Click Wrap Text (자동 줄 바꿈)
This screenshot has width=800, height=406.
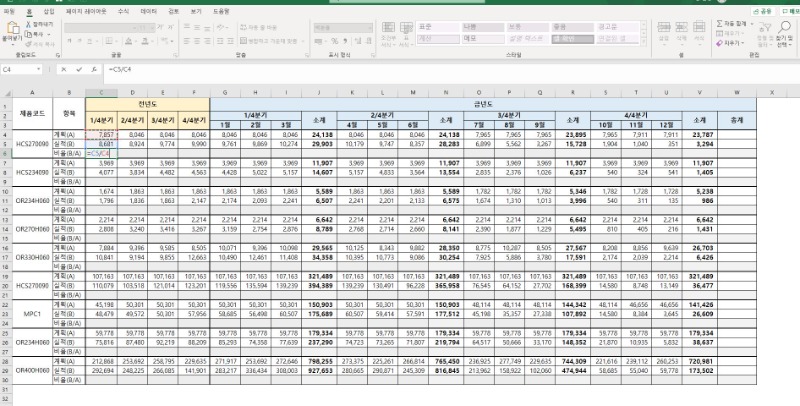[259, 28]
